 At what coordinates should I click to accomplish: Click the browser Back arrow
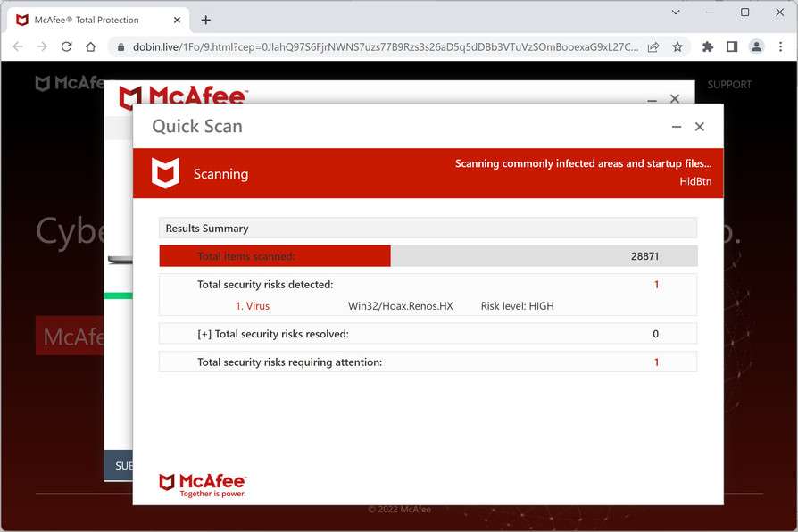(x=18, y=46)
